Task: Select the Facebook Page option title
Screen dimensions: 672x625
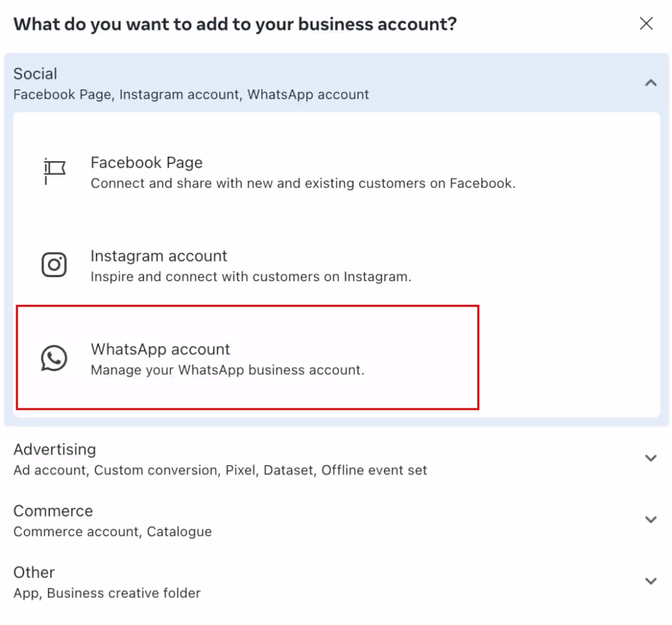Action: 147,162
